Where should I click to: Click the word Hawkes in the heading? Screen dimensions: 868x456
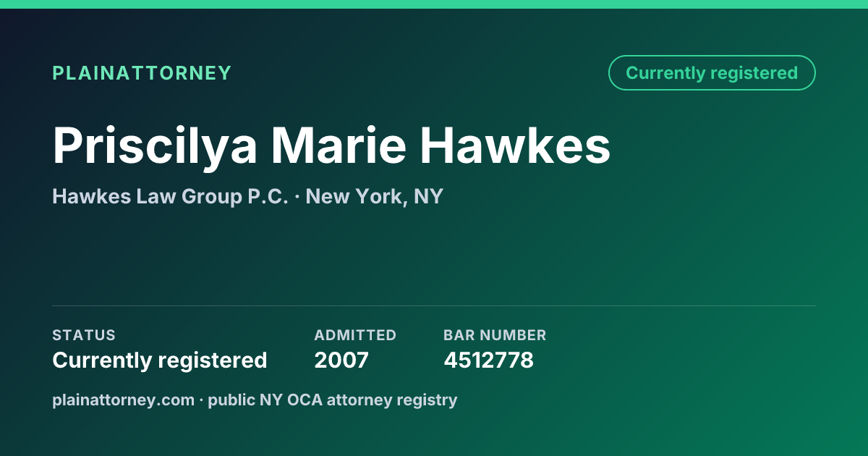pos(516,145)
